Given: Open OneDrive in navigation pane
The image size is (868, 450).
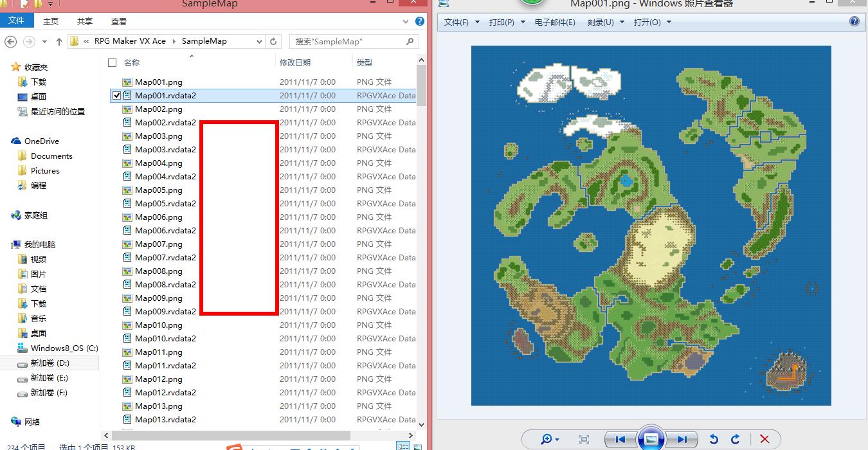Looking at the screenshot, I should tap(42, 141).
